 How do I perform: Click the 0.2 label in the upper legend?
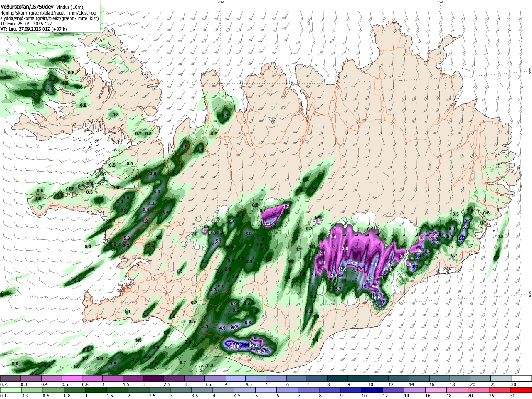click(x=3, y=384)
